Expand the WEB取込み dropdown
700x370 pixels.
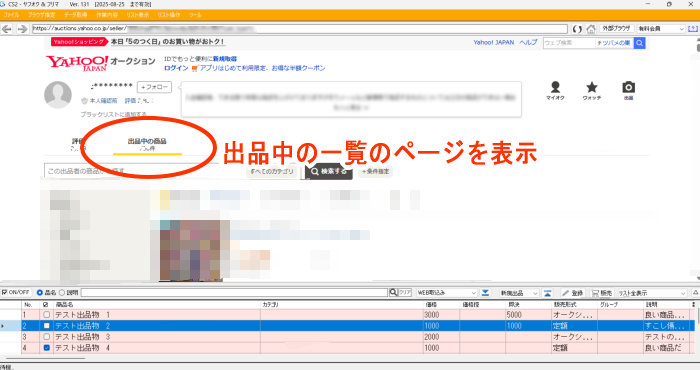[x=474, y=293]
